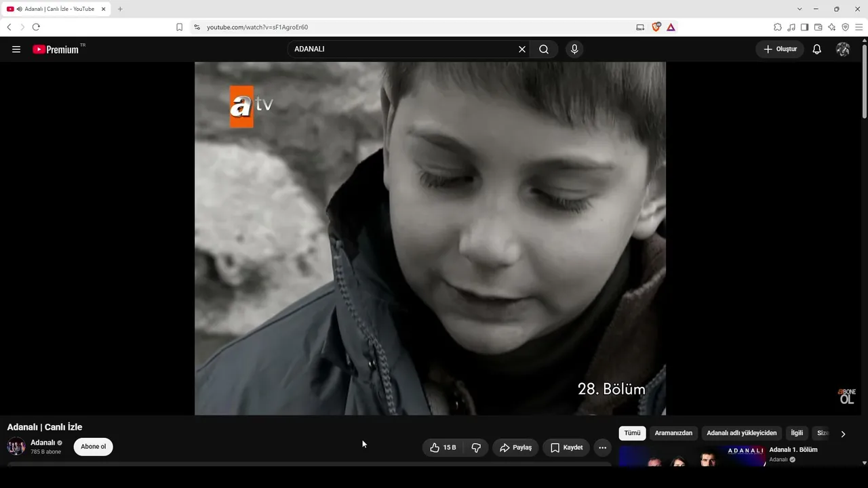868x488 pixels.
Task: Open the Adanalı 1. Bölüm thumbnail
Action: (692, 456)
